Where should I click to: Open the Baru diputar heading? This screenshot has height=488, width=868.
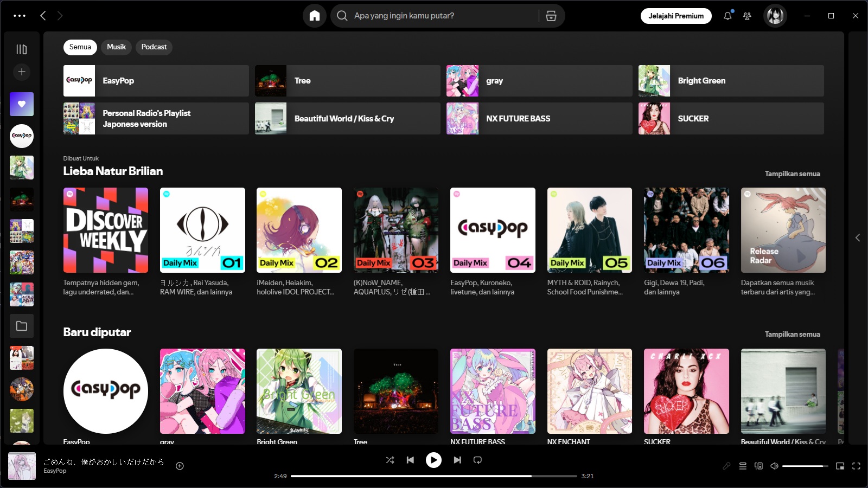click(x=97, y=332)
